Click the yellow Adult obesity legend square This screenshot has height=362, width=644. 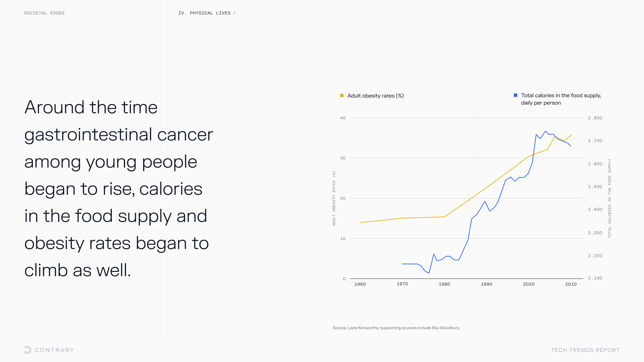[342, 95]
